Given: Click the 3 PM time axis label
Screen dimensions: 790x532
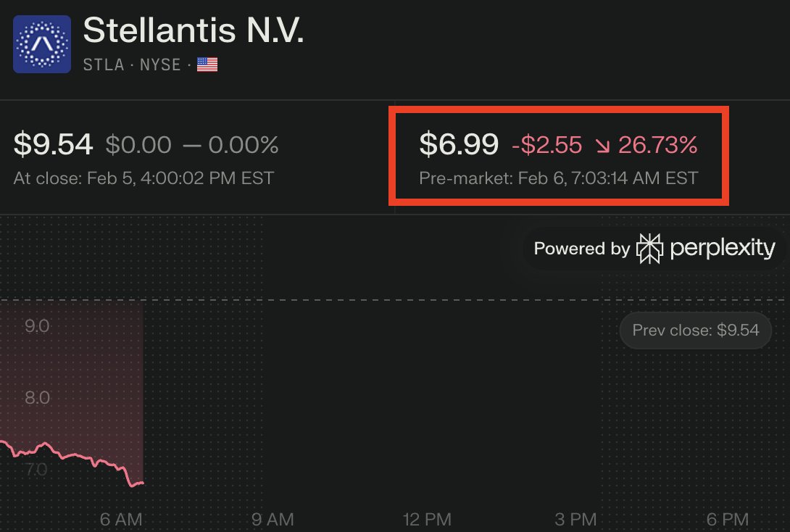Looking at the screenshot, I should [x=576, y=519].
